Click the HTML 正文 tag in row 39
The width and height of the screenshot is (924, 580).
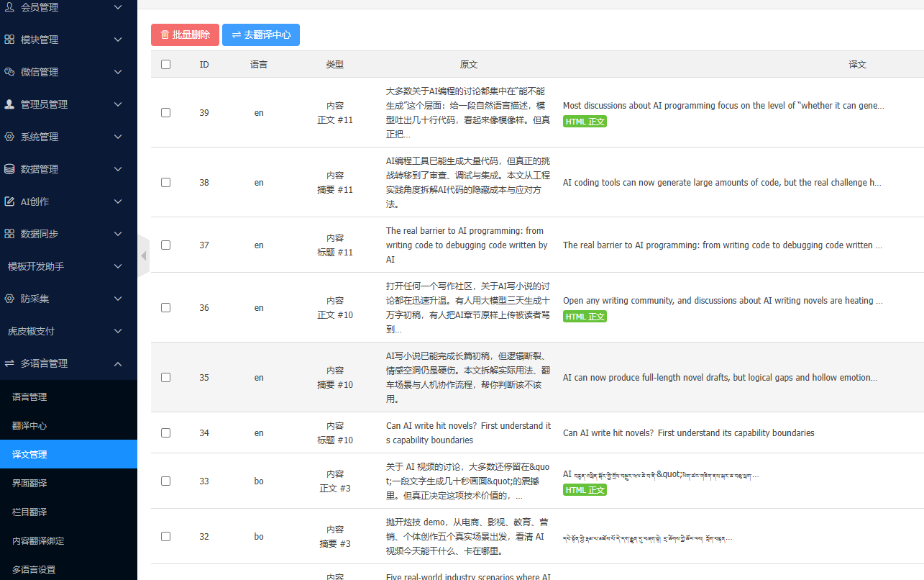[585, 122]
